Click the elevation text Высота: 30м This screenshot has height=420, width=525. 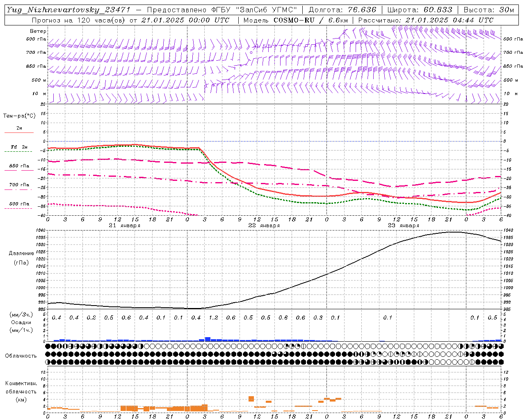pyautogui.click(x=488, y=10)
